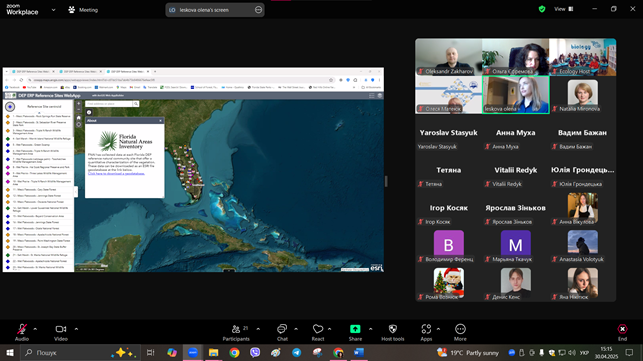Click map zoom out minus button

(79, 110)
